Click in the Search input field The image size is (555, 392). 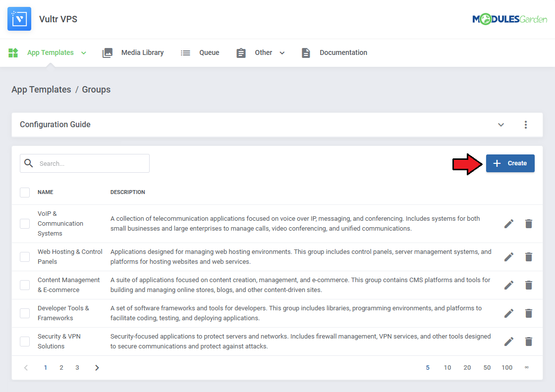click(x=85, y=163)
